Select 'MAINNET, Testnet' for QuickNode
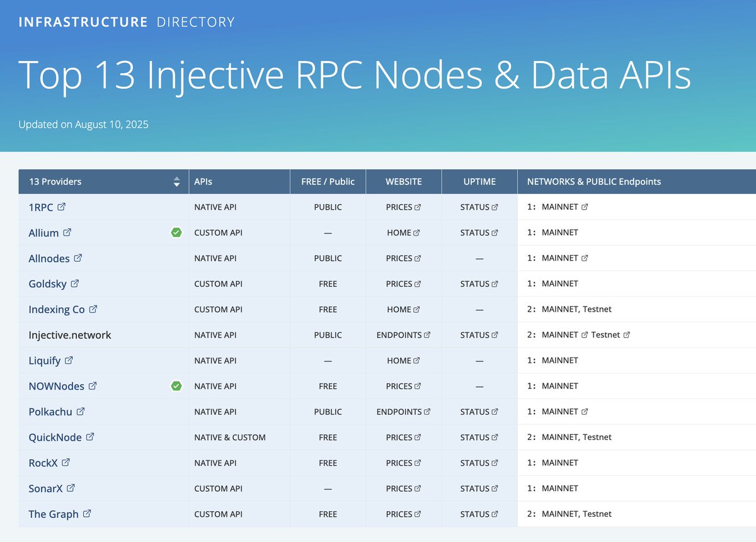 coord(576,438)
